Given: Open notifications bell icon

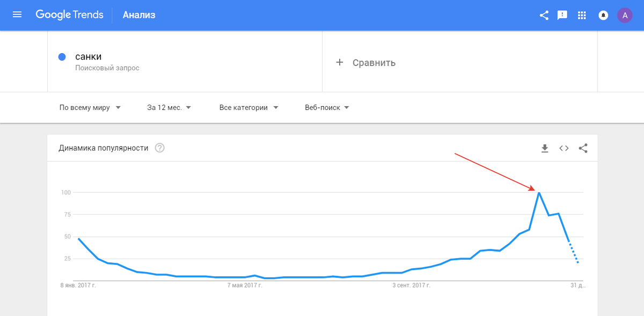Looking at the screenshot, I should (603, 15).
